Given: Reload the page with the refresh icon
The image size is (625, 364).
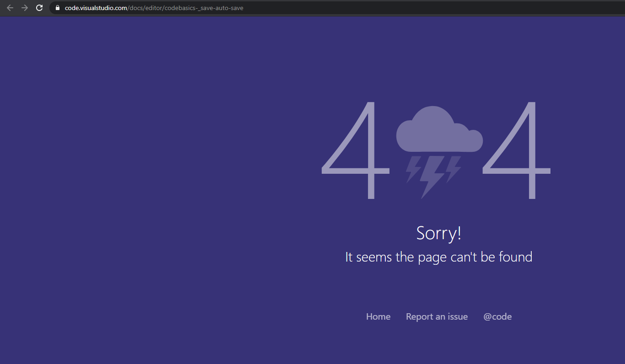Looking at the screenshot, I should [39, 8].
